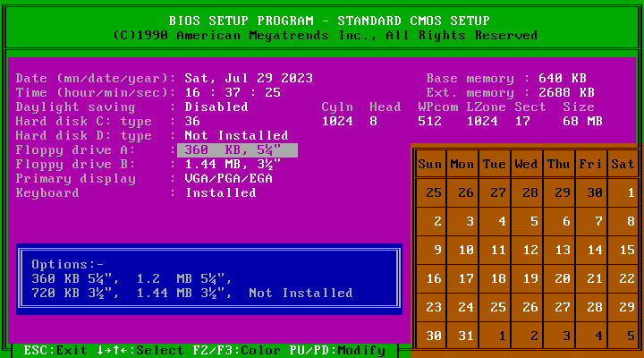Select Hard disk C type value 36
Viewport: 644px width, 358px height.
click(x=192, y=121)
